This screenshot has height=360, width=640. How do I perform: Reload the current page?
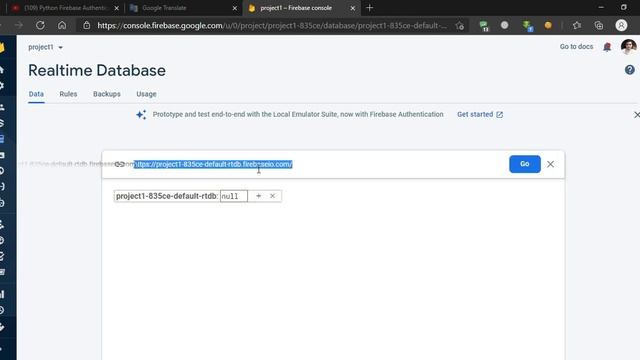(40, 25)
